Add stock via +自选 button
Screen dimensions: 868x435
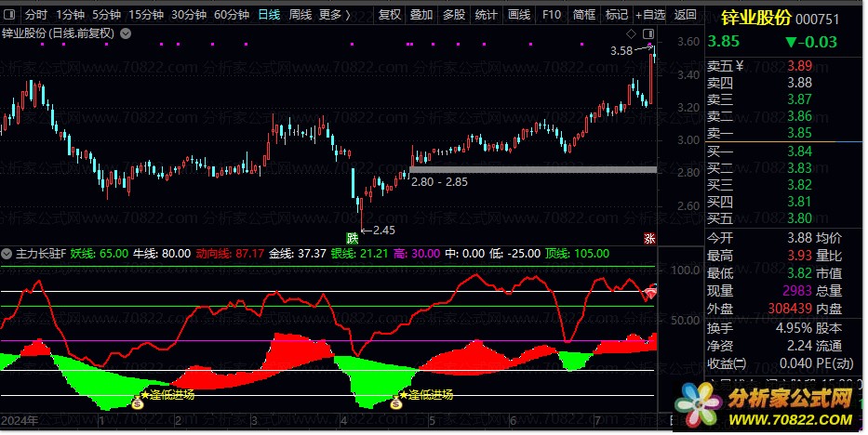pos(649,15)
